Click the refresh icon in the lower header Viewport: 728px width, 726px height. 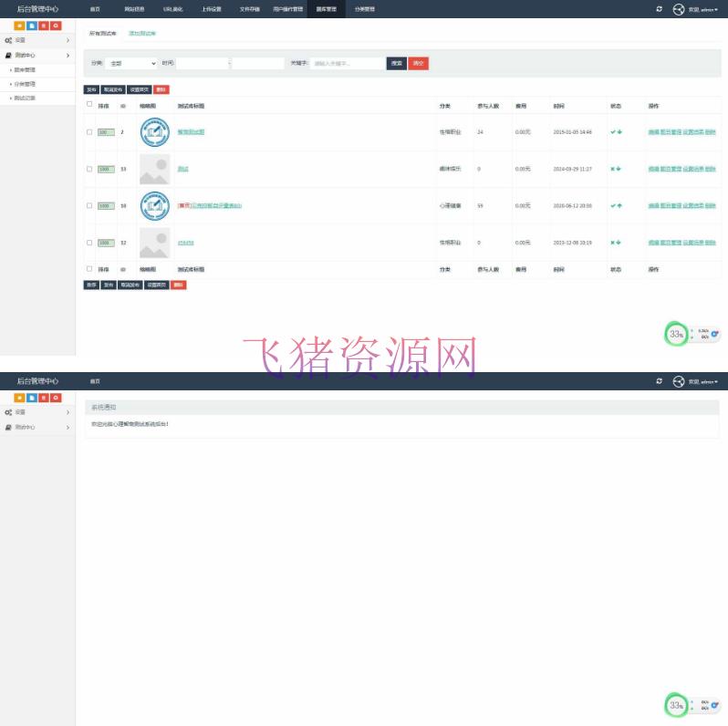pyautogui.click(x=659, y=381)
